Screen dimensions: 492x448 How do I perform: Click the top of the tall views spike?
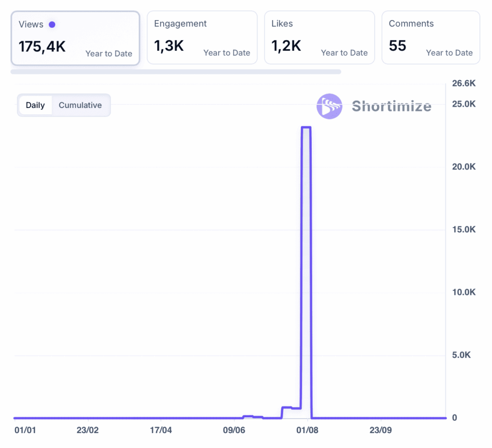click(x=306, y=128)
